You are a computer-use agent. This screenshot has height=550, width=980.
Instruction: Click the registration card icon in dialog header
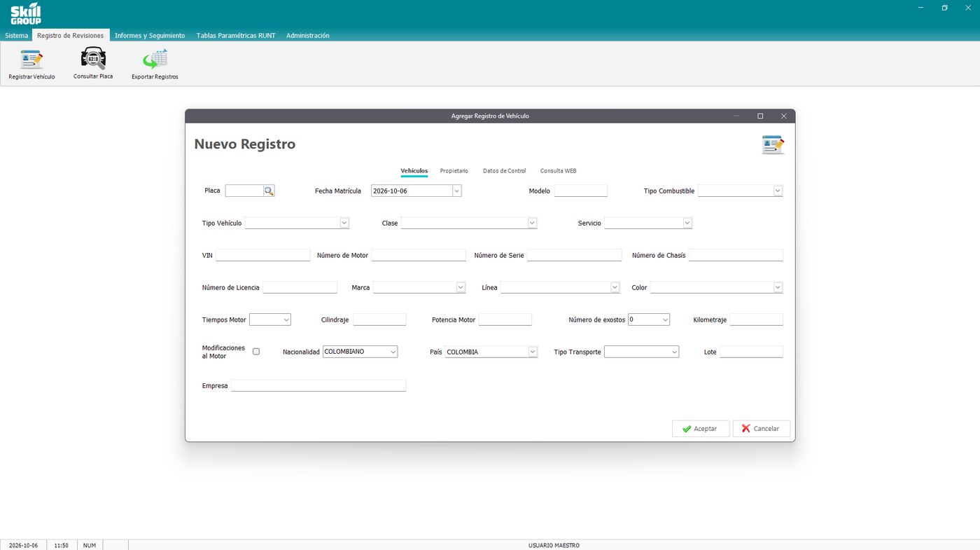pyautogui.click(x=773, y=144)
